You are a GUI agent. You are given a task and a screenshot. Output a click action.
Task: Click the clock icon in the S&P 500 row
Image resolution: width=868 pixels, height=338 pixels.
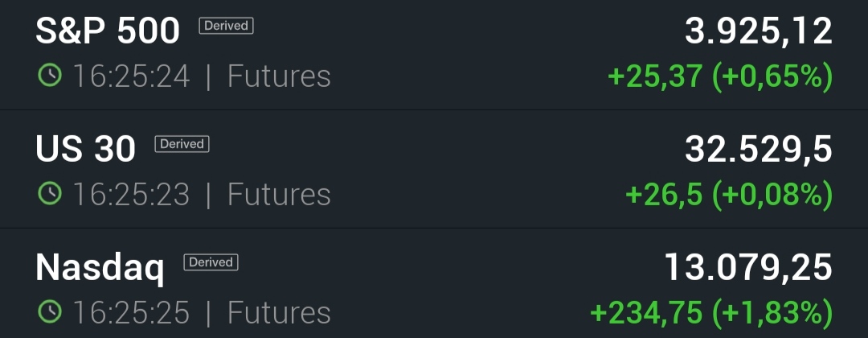click(49, 76)
